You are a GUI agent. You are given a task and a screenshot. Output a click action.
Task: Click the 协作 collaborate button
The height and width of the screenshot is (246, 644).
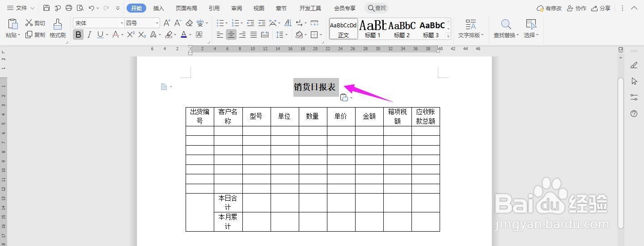(576, 8)
